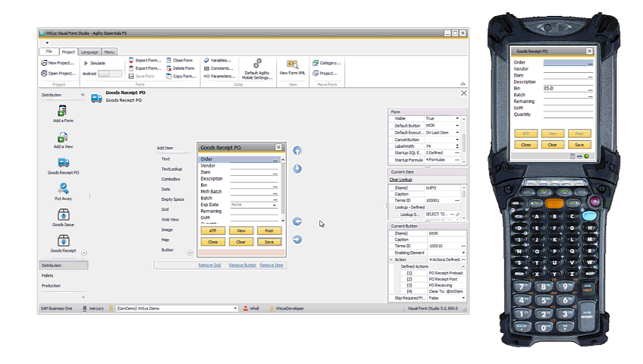Collapse the Action property tree node

click(392, 259)
